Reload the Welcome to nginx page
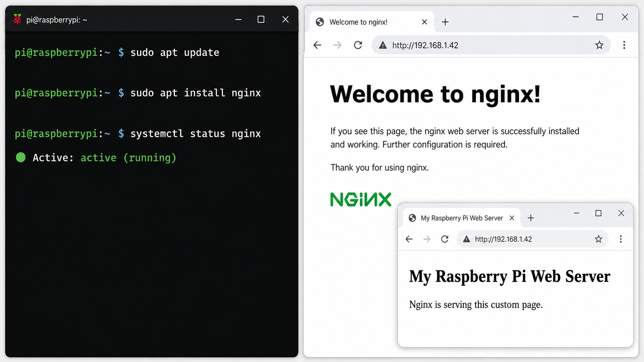The image size is (644, 362). point(358,45)
